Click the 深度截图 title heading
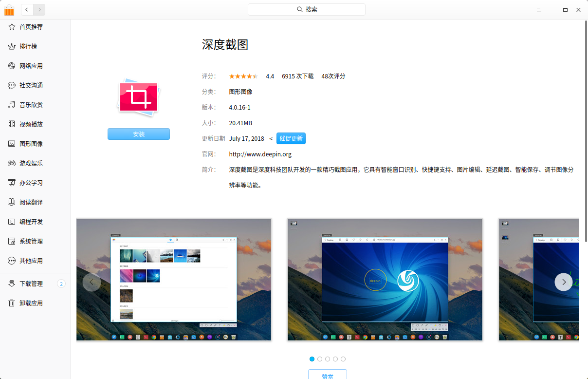 click(x=225, y=45)
